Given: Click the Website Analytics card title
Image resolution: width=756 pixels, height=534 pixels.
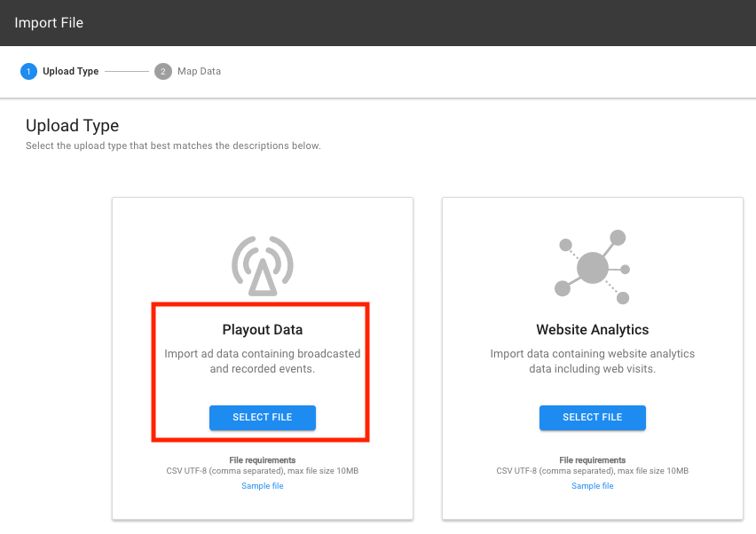Looking at the screenshot, I should tap(592, 330).
